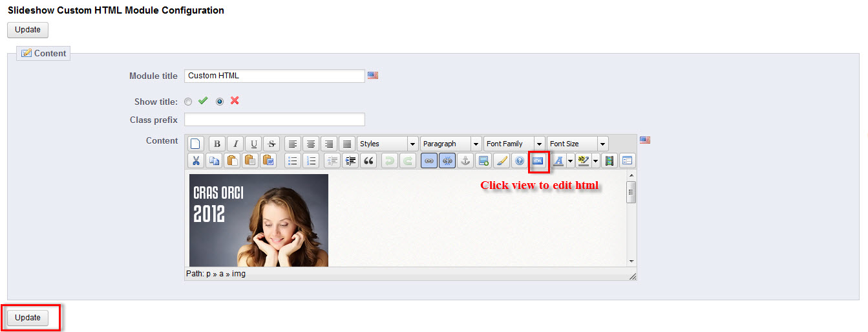
Task: Click the top Update button
Action: pos(28,30)
